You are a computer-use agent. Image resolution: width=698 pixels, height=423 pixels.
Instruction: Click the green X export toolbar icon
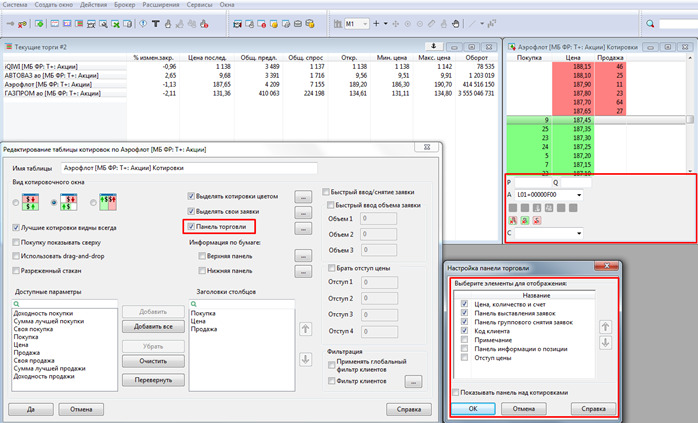point(115,24)
